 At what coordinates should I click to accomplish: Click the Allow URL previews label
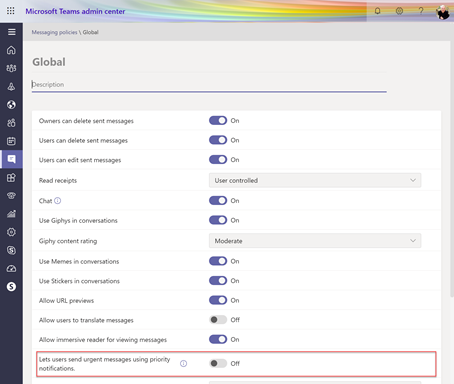tap(66, 301)
